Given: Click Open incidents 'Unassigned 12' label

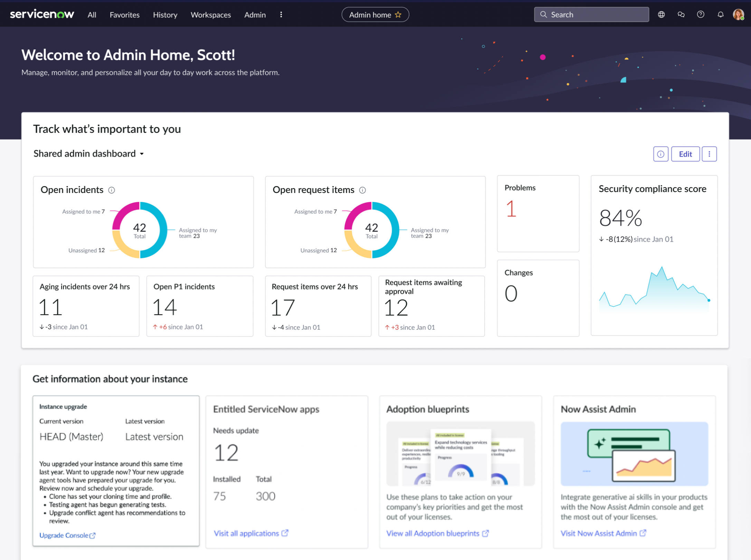Looking at the screenshot, I should 86,250.
